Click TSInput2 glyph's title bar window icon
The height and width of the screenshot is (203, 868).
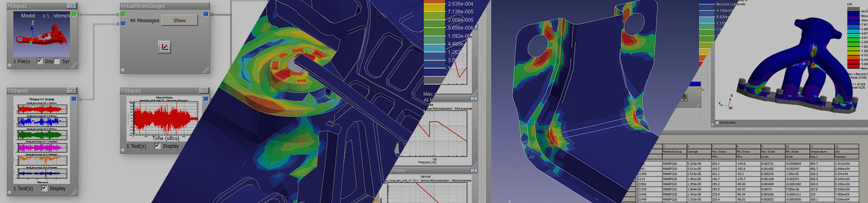[x=71, y=91]
